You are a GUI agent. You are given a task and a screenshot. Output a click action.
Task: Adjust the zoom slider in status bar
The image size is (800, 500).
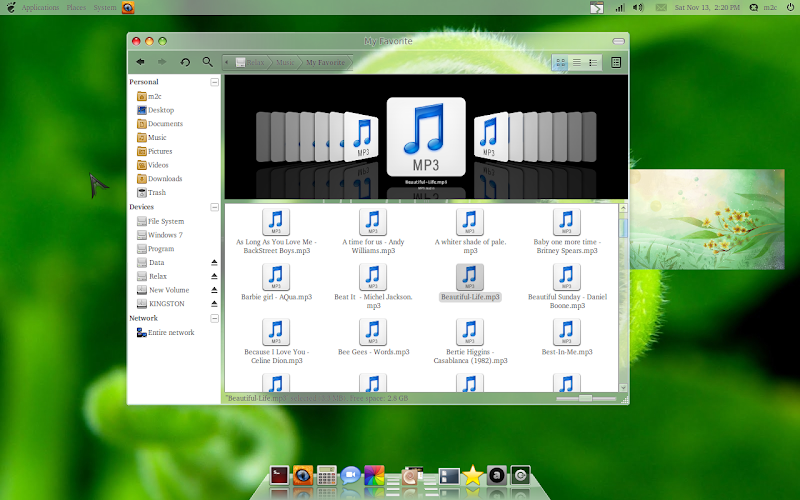(586, 398)
